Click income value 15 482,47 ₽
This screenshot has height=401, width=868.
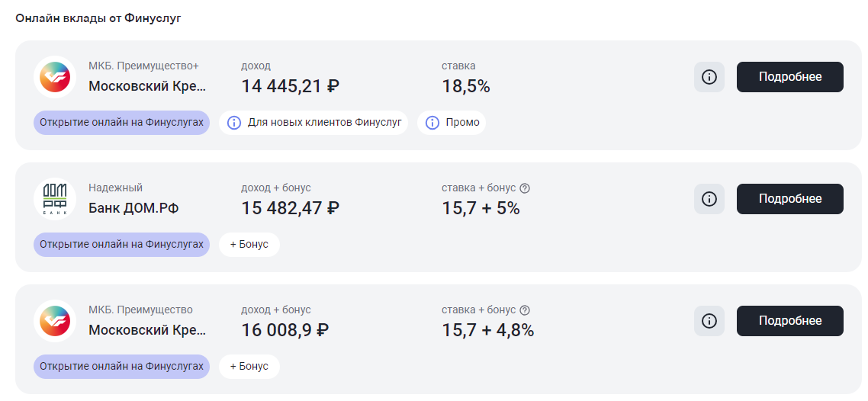[x=290, y=209]
